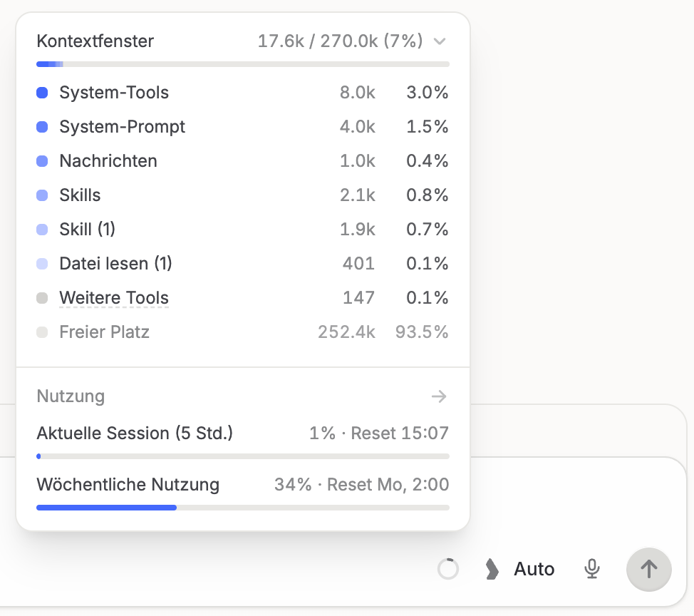Viewport: 694px width, 616px height.
Task: Select the Nachrichten row
Action: click(x=242, y=160)
